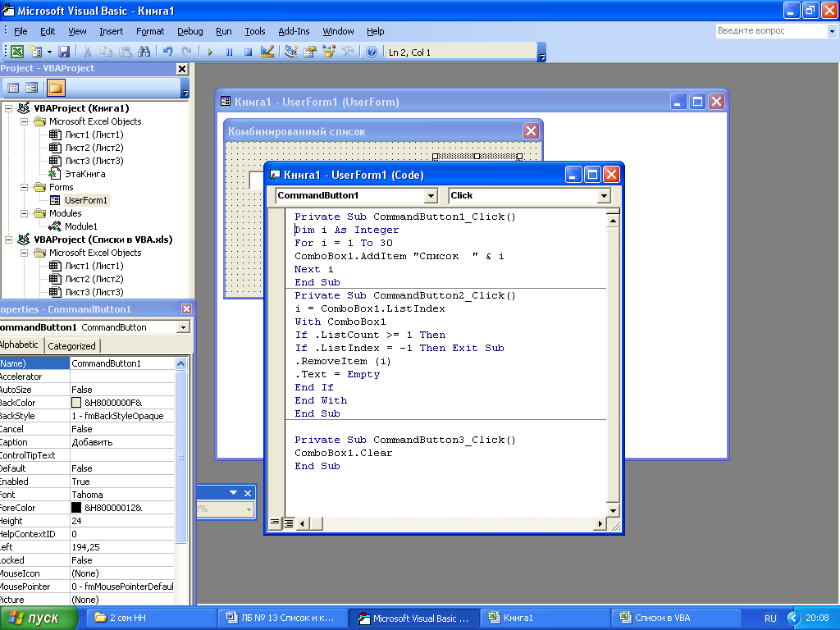The width and height of the screenshot is (840, 630).
Task: Select UserForm1 in the project tree
Action: tap(85, 200)
